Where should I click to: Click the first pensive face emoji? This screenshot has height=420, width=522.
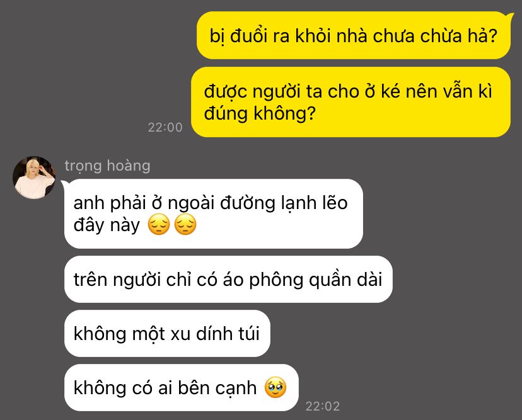tap(159, 224)
